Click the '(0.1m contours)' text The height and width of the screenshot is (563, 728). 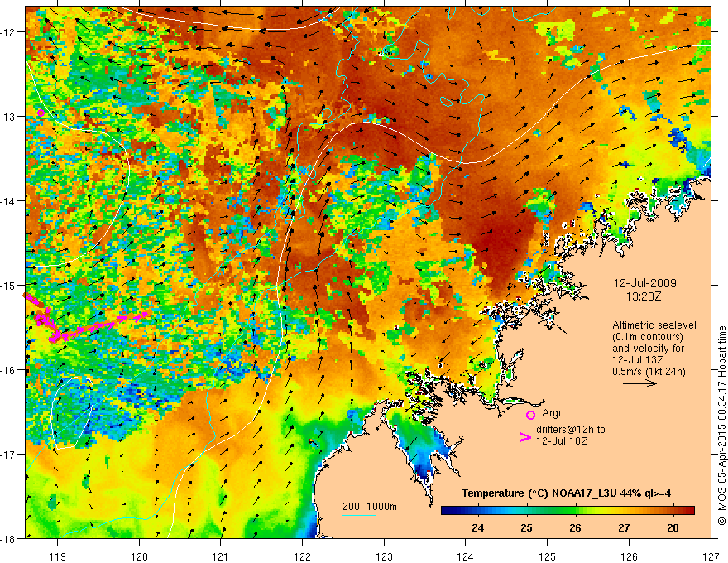click(x=648, y=337)
